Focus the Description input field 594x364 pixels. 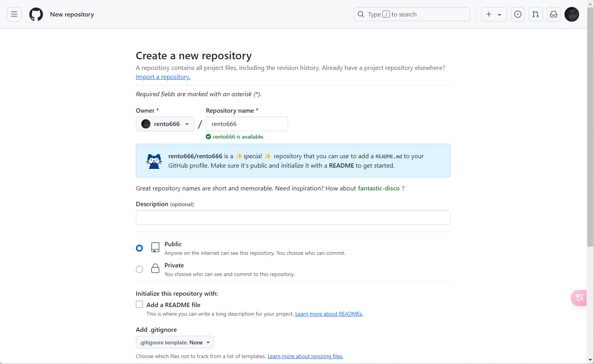coord(293,218)
